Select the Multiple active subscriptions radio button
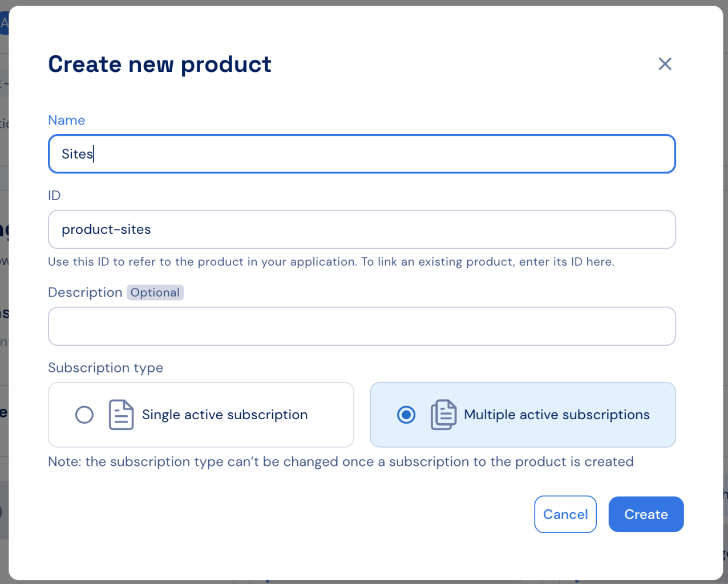 coord(406,415)
